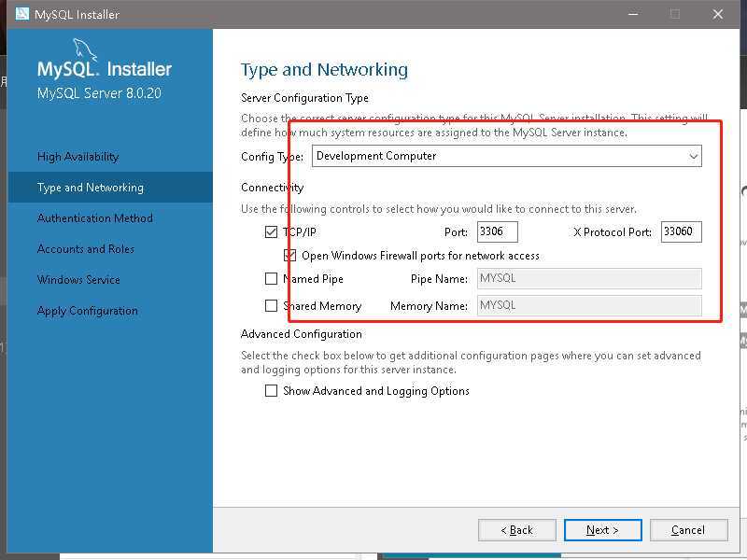The width and height of the screenshot is (747, 560).
Task: Go to Windows Service step
Action: coord(78,279)
